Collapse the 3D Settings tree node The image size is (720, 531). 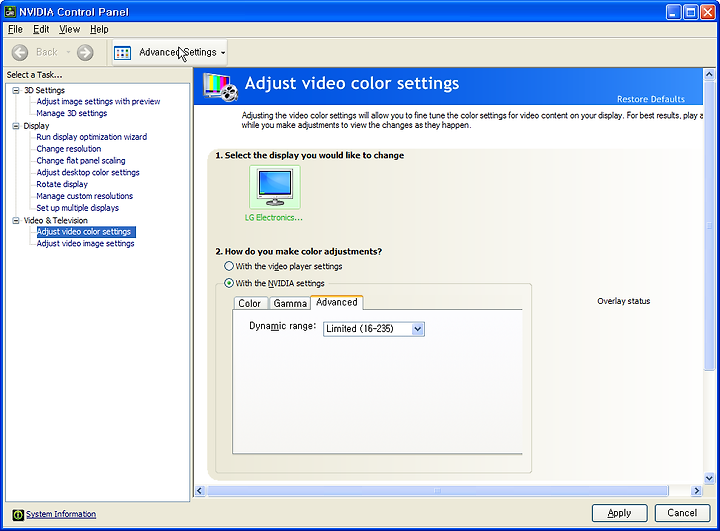click(16, 90)
